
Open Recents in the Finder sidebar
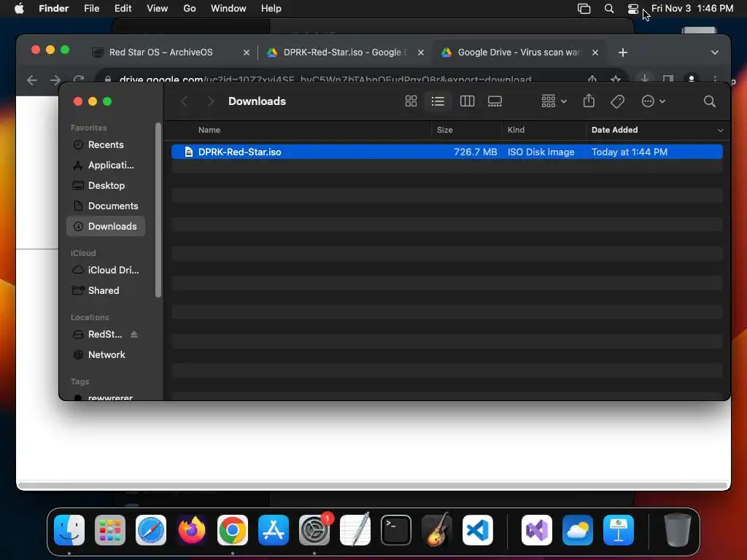tap(106, 145)
